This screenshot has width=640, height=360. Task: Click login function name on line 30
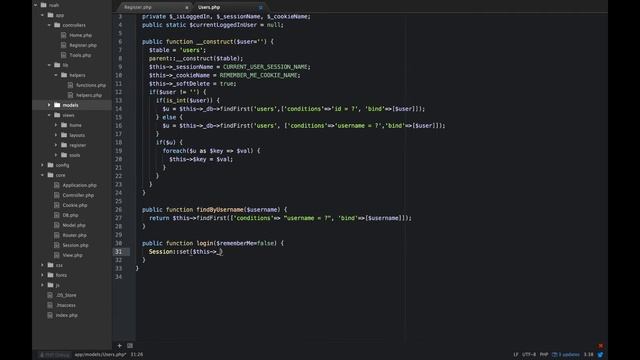(205, 243)
